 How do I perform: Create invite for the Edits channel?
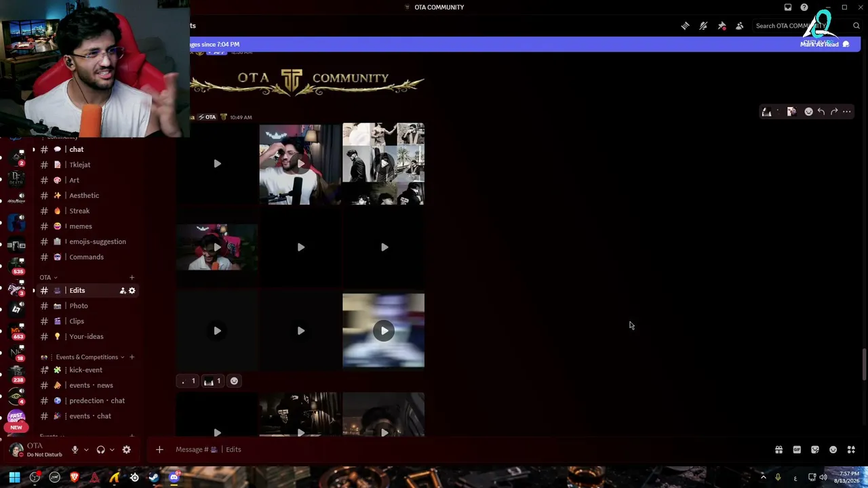click(x=123, y=291)
